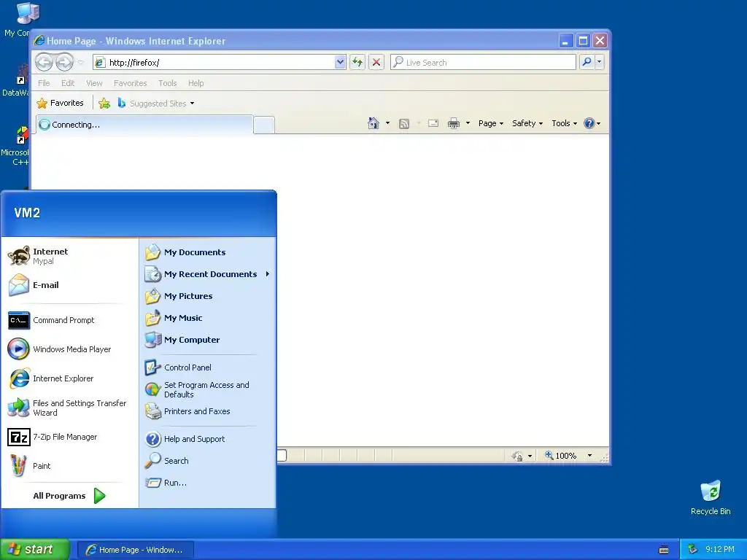Select the Connecting... tab

point(144,125)
